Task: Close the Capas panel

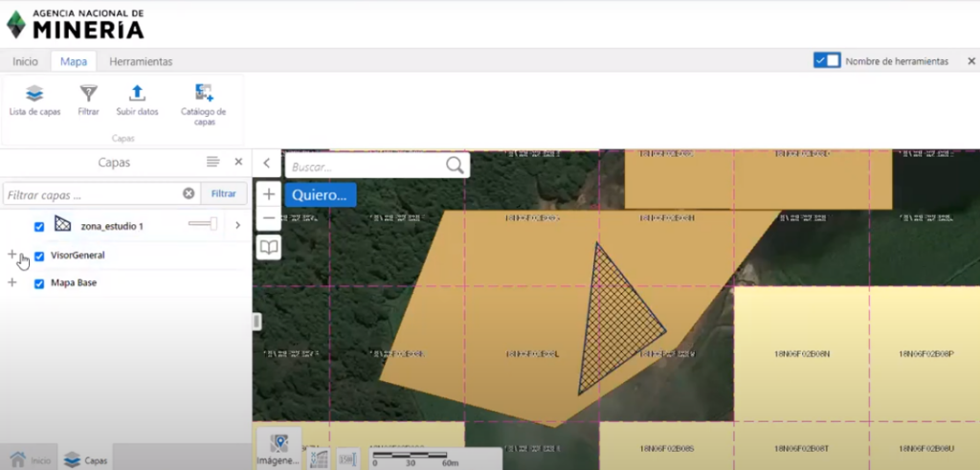Action: click(x=238, y=162)
